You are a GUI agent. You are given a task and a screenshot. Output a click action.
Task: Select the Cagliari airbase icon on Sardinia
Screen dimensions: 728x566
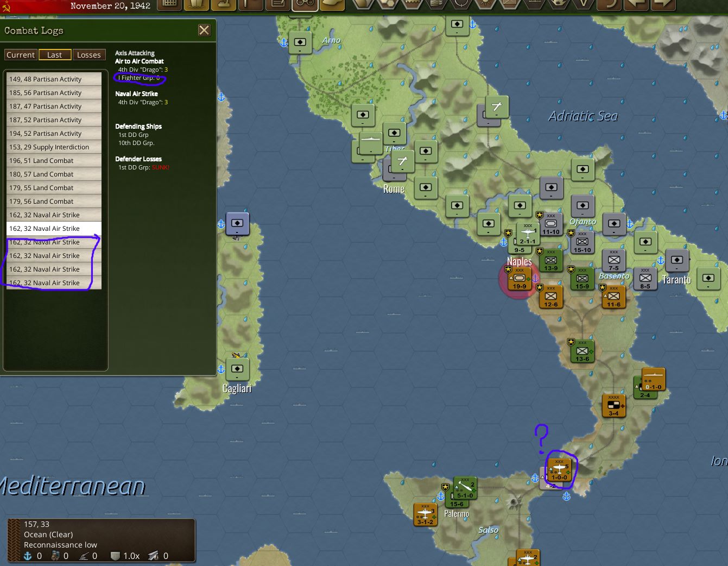click(237, 368)
